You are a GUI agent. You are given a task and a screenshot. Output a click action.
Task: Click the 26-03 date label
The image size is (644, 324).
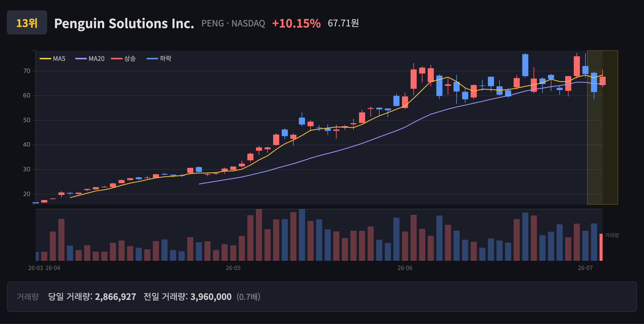(35, 268)
